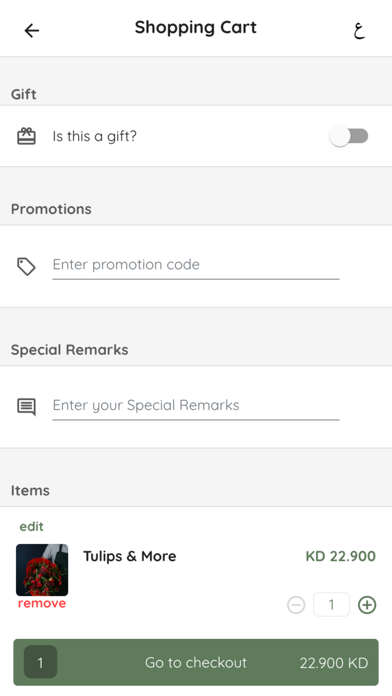Viewport: 392px width, 696px height.
Task: Edit the Tulips & More item
Action: coord(32,526)
